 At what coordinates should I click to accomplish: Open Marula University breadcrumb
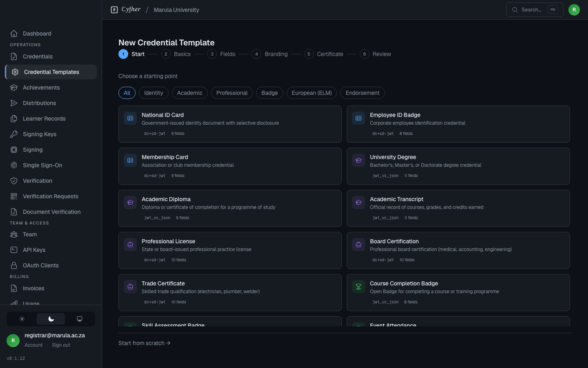[176, 10]
